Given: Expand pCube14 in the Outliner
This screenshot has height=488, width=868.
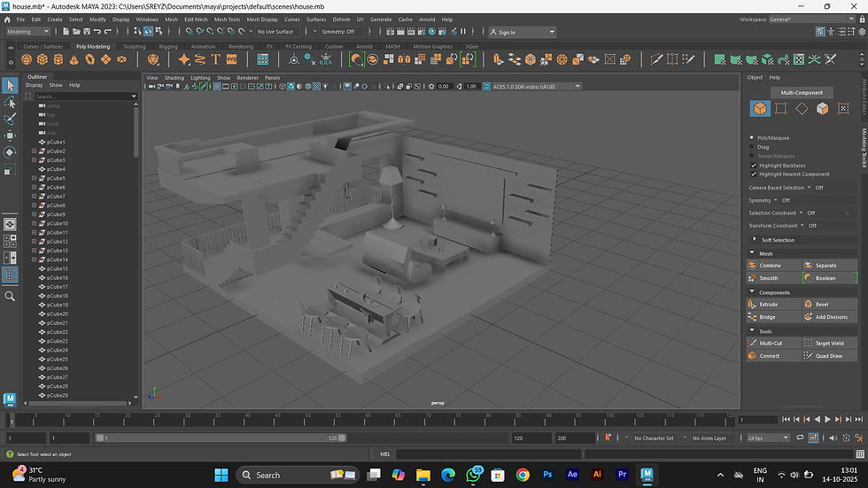Looking at the screenshot, I should pyautogui.click(x=34, y=259).
